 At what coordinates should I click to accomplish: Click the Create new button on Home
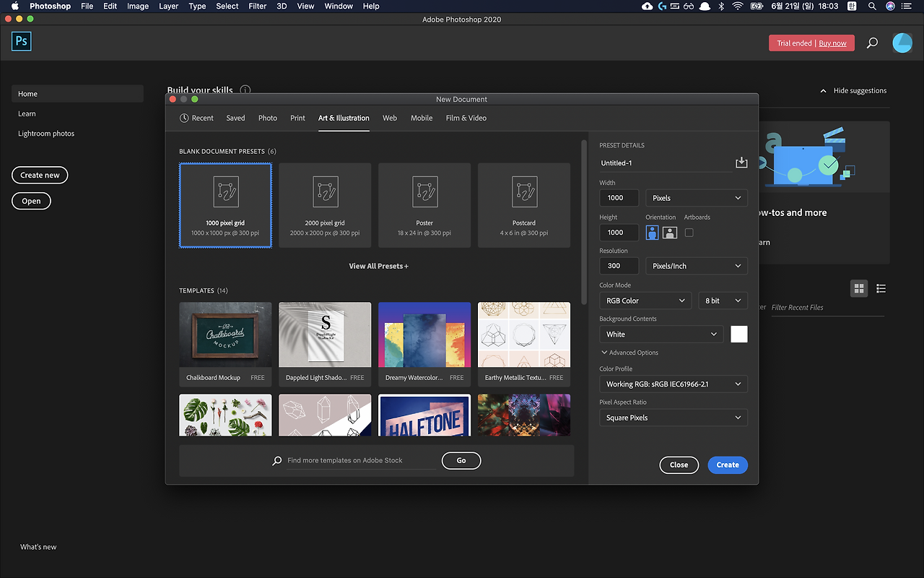(40, 175)
